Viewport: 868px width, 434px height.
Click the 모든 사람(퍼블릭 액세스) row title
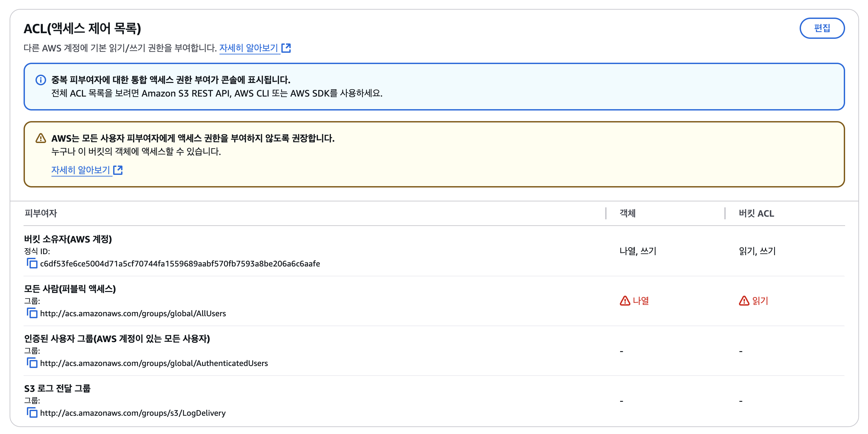[x=70, y=289]
